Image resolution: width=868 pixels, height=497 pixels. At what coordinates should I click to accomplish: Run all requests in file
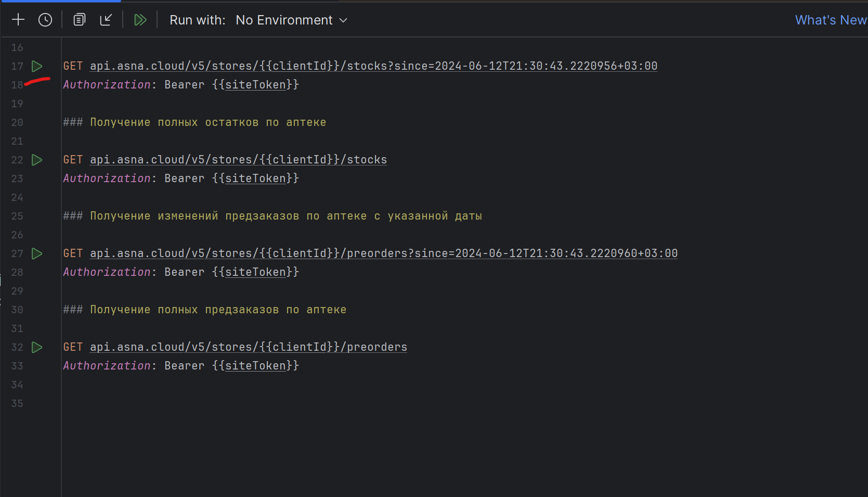tap(140, 20)
